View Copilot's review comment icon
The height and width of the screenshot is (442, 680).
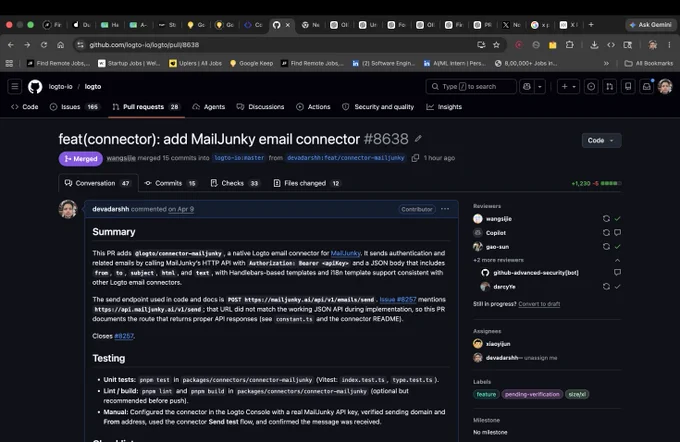618,232
